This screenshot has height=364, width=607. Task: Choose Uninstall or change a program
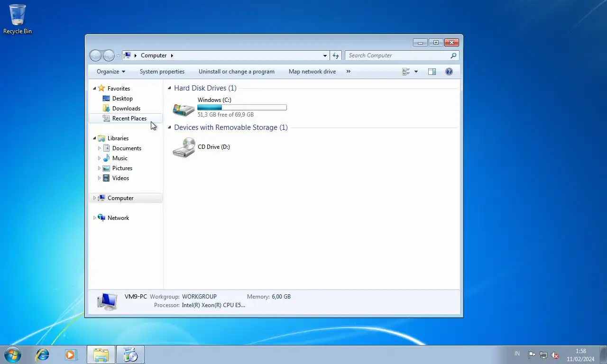237,72
